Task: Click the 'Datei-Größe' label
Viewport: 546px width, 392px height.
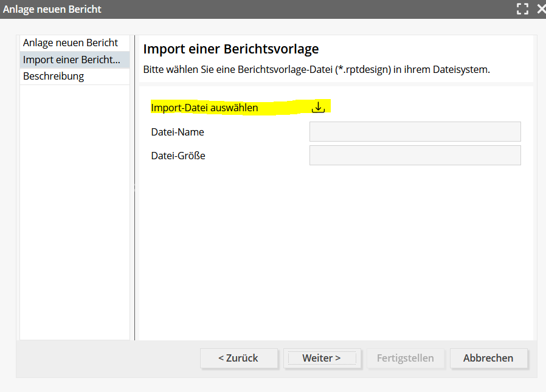Action: (x=178, y=156)
